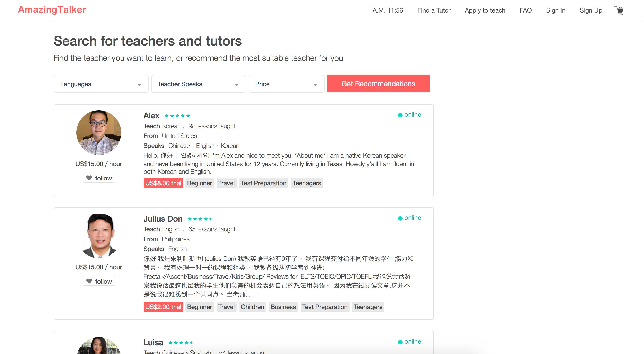Click Get Recommendations button
644x354 pixels.
(x=378, y=84)
